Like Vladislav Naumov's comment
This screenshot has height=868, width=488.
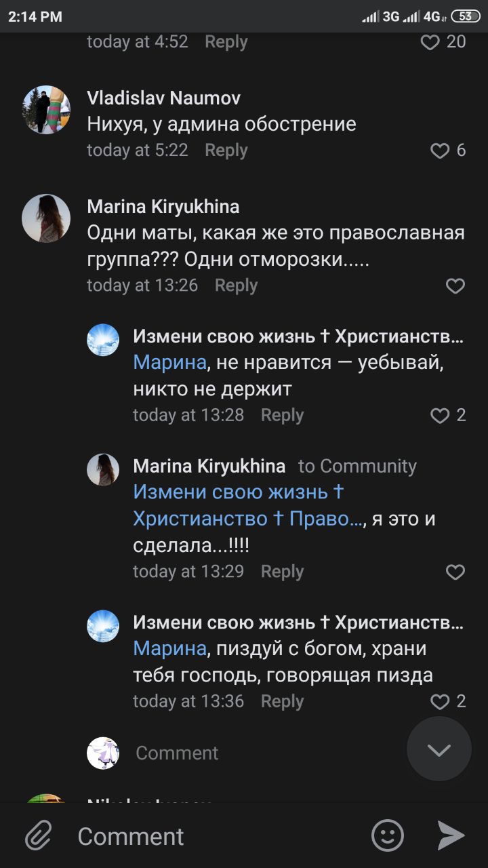[x=441, y=151]
